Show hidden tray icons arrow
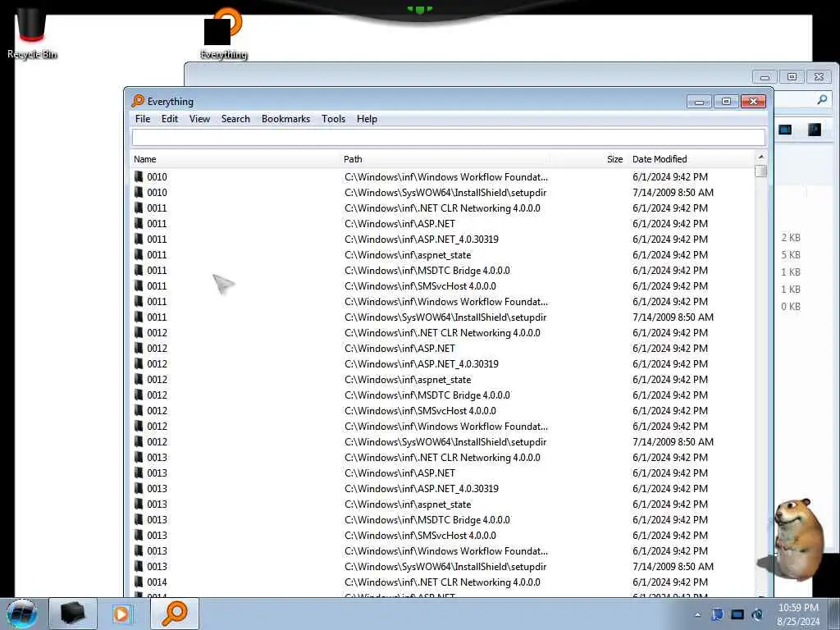This screenshot has width=840, height=630. tap(697, 614)
